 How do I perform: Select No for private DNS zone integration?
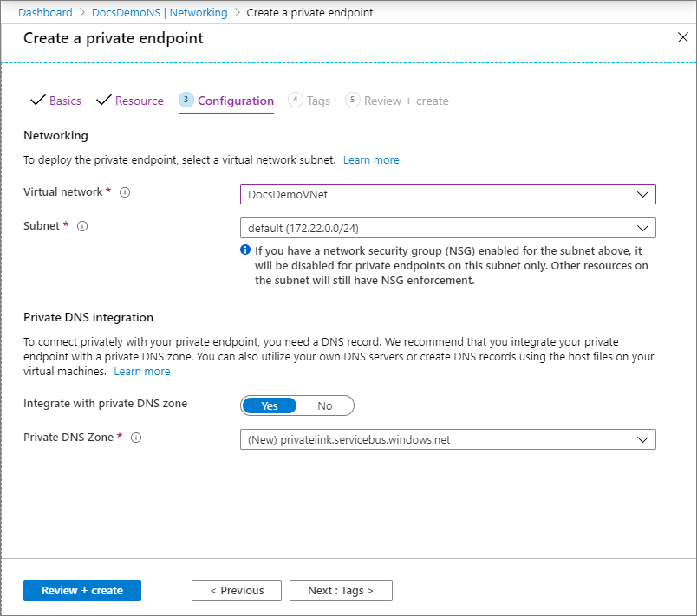coord(325,405)
